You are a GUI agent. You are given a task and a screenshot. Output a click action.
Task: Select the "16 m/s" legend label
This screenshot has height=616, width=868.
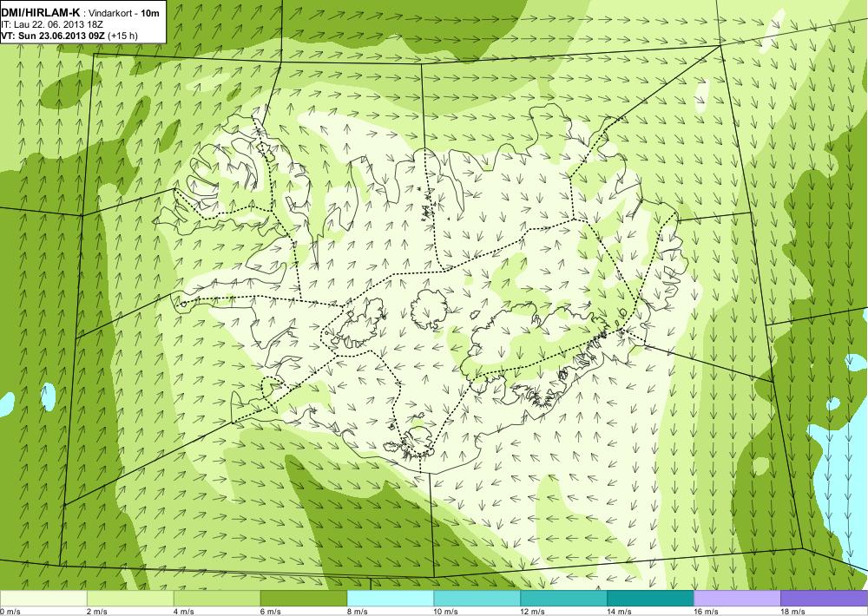(707, 612)
